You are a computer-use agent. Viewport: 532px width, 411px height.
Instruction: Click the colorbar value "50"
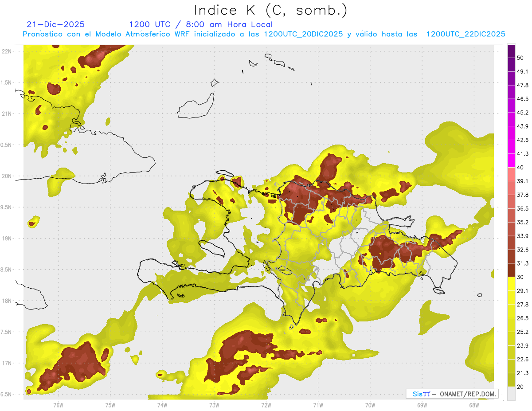click(x=520, y=58)
